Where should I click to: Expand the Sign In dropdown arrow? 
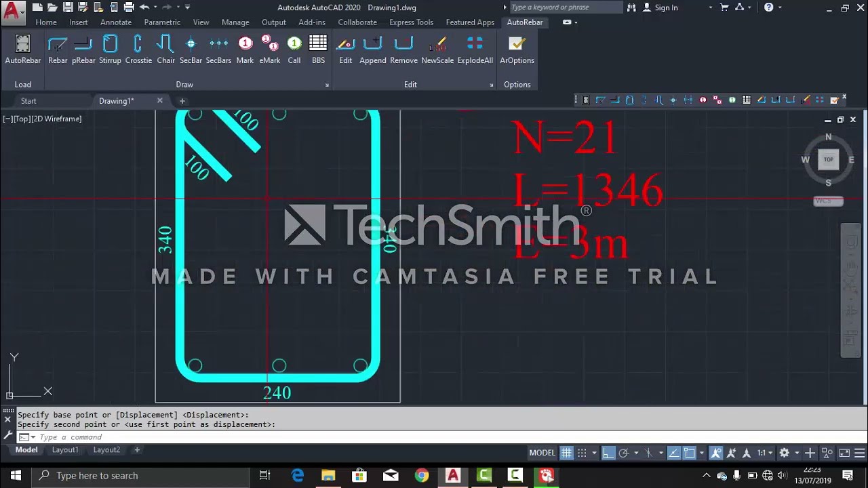[x=711, y=7]
